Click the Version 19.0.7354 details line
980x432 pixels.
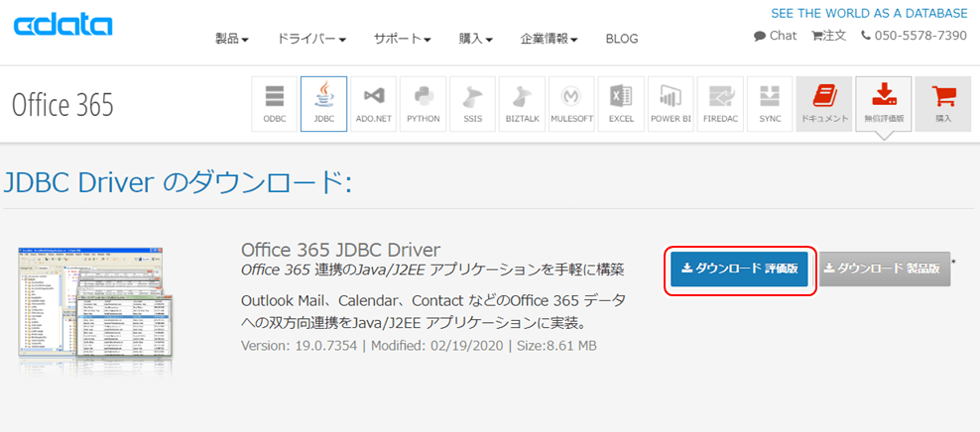[419, 345]
